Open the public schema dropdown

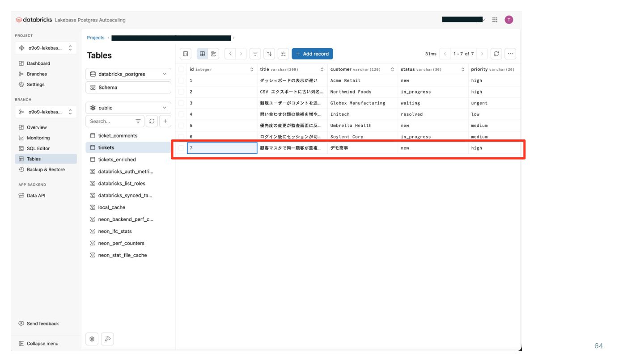(128, 108)
